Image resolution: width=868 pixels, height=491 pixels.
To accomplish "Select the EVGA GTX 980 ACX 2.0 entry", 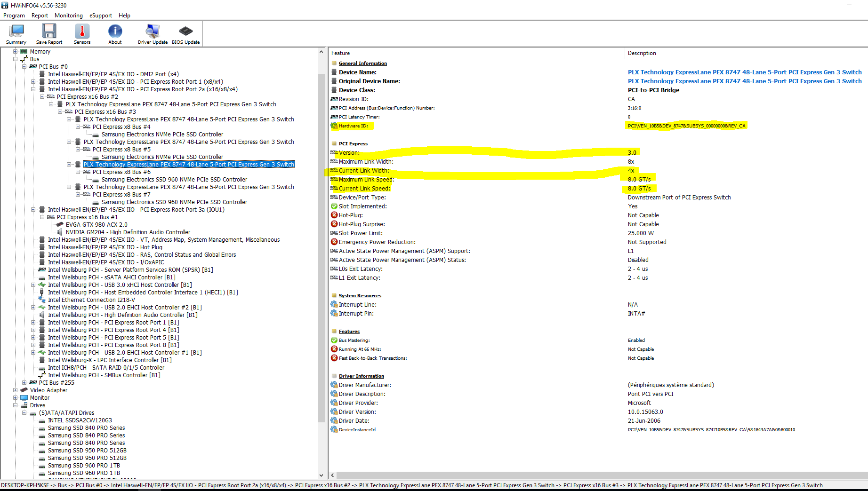I will point(96,225).
